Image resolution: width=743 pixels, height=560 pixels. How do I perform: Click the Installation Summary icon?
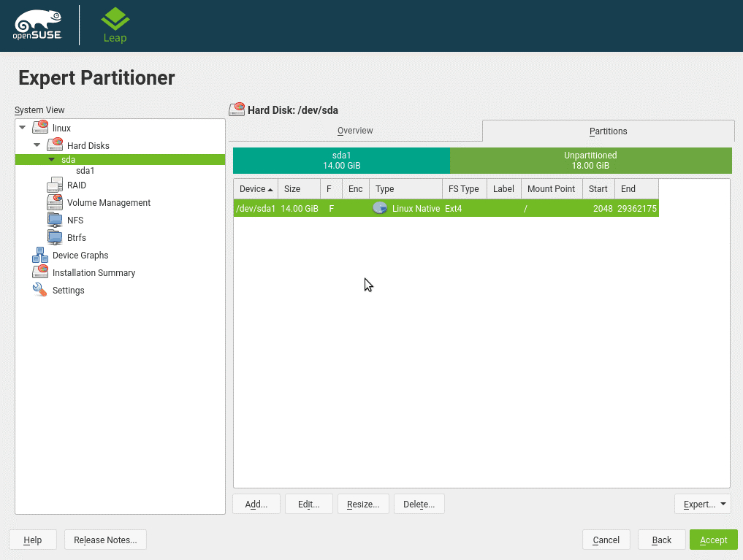click(x=40, y=272)
